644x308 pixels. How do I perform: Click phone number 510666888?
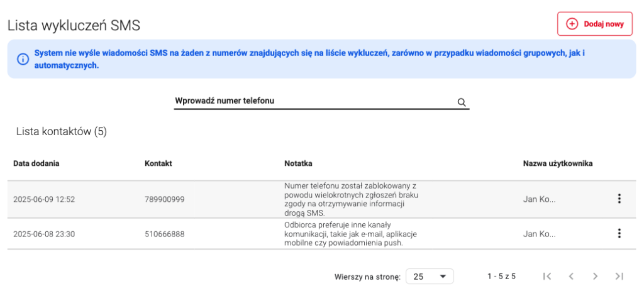[x=165, y=234]
